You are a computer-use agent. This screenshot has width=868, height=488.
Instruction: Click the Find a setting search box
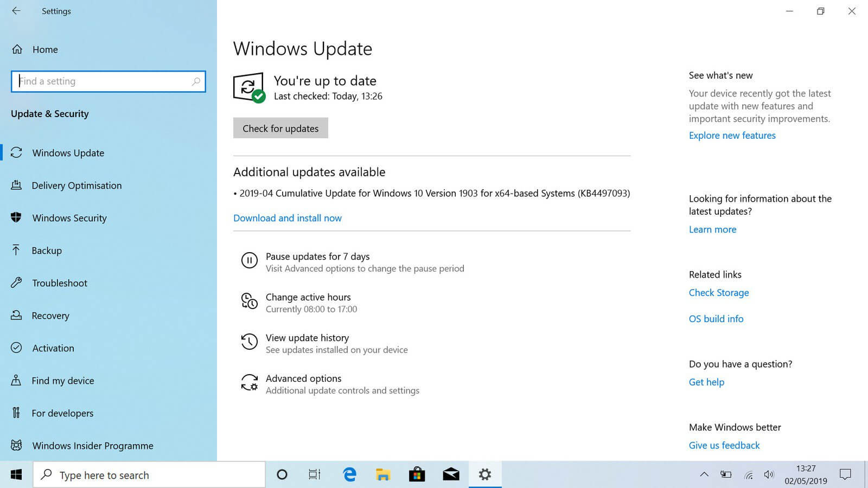point(108,81)
